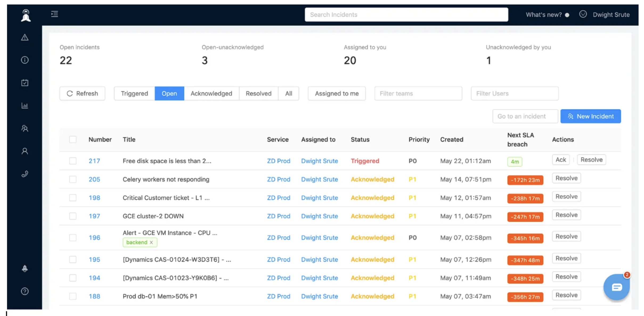Toggle the sidebar collapse menu icon

tap(55, 14)
